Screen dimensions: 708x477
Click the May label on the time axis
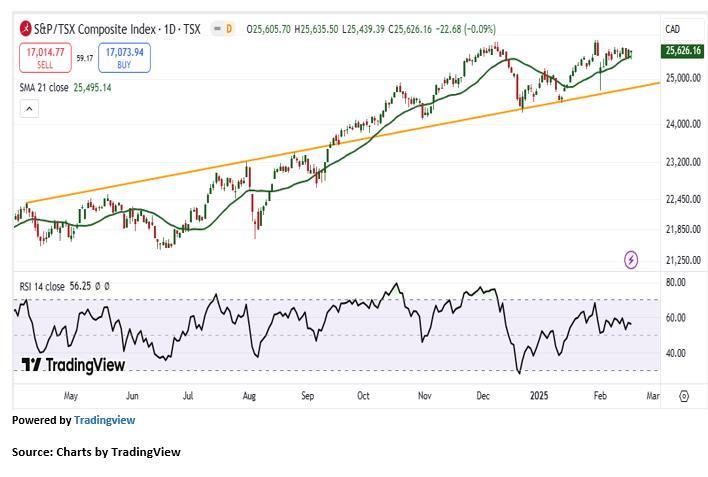coord(71,396)
